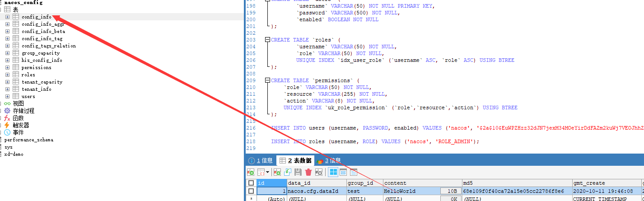644x201 pixels.
Task: Click the table icon beside group_capacity
Action: tap(16, 53)
